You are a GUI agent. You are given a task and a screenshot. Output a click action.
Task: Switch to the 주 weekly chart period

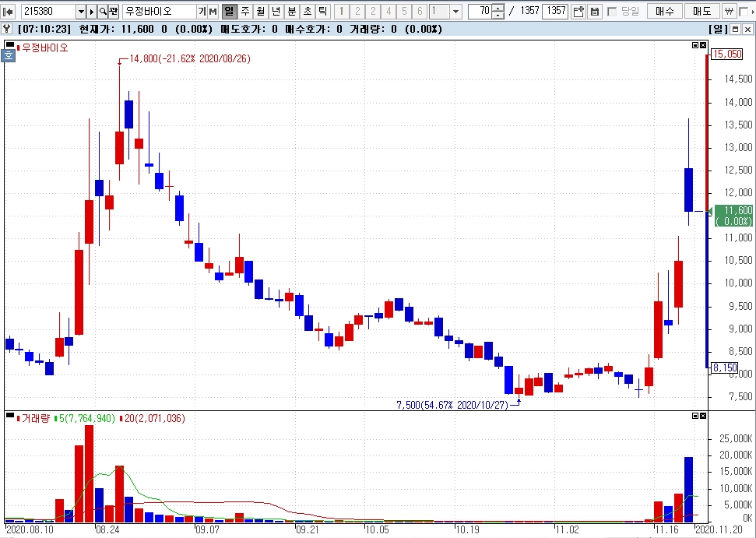[x=244, y=12]
